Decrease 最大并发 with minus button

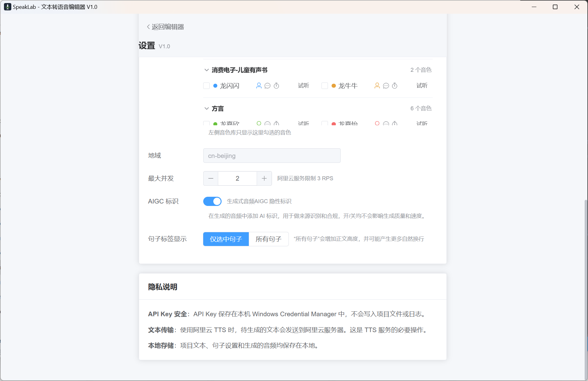211,178
